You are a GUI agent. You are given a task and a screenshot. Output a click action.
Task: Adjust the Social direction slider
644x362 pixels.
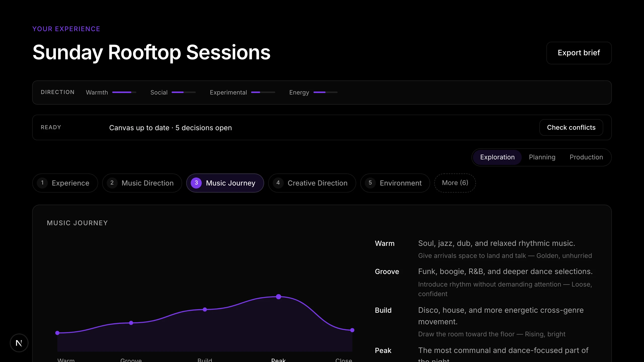click(184, 92)
